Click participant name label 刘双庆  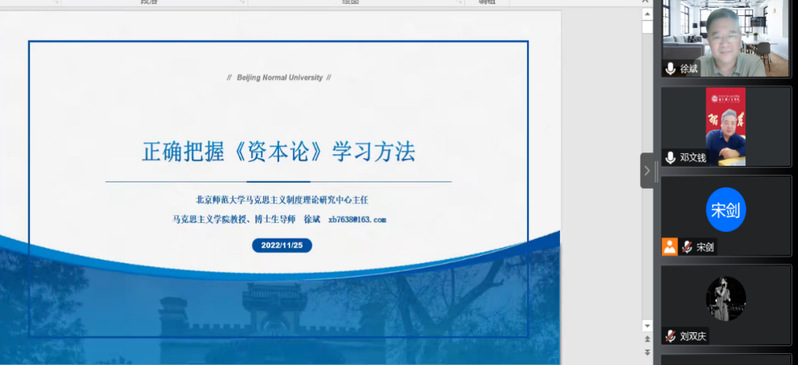pyautogui.click(x=693, y=336)
